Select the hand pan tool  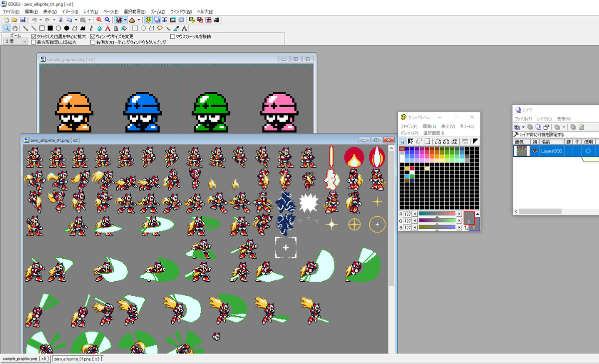pos(15,28)
